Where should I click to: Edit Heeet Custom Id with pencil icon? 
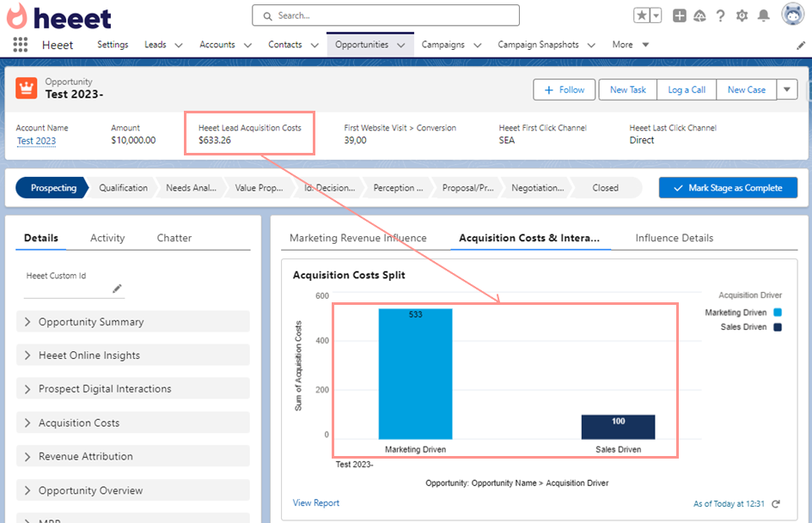(117, 289)
